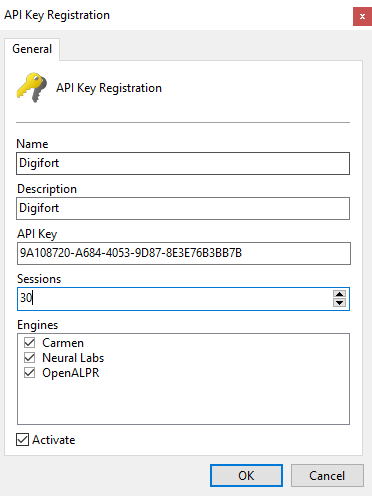Image resolution: width=372 pixels, height=496 pixels.
Task: Confirm with the OK button
Action: coord(246,476)
